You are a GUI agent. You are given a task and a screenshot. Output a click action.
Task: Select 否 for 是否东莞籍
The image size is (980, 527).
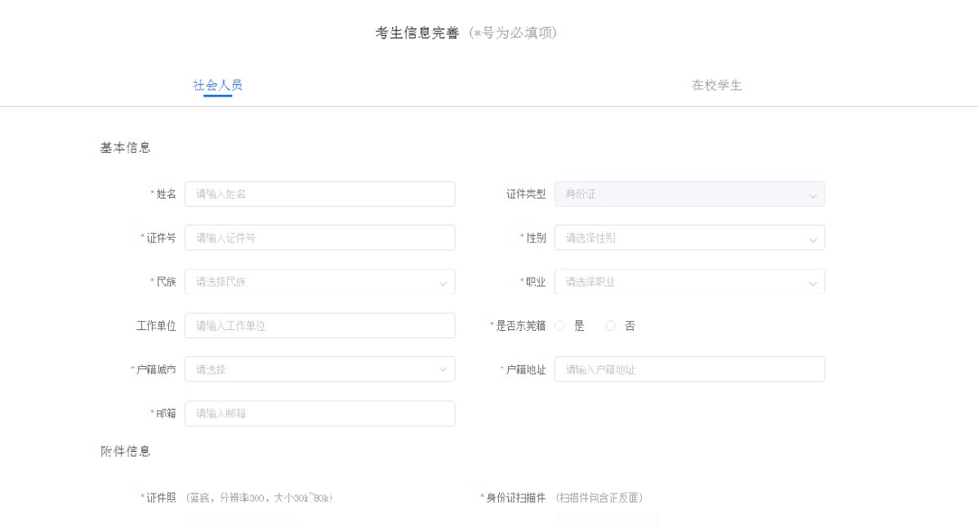[611, 326]
